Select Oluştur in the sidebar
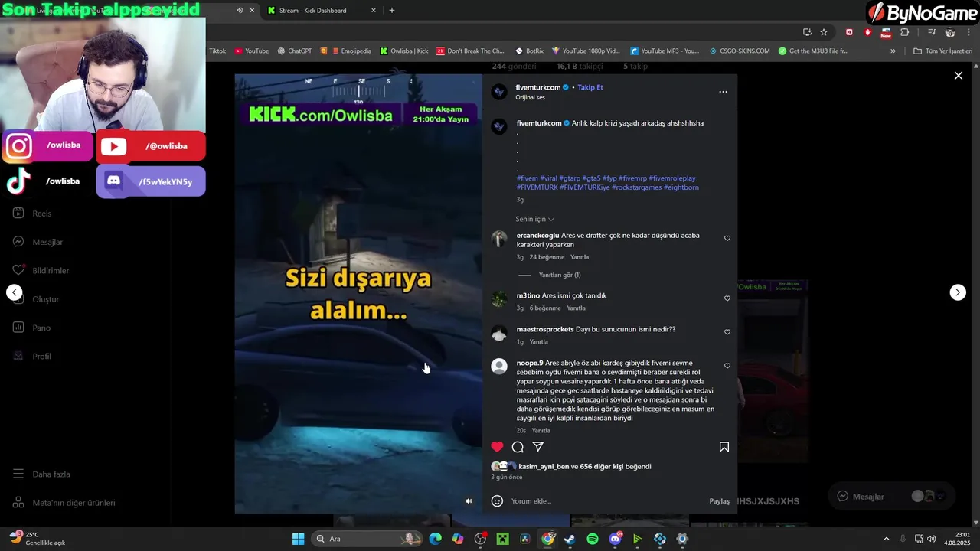980x551 pixels. (36, 299)
